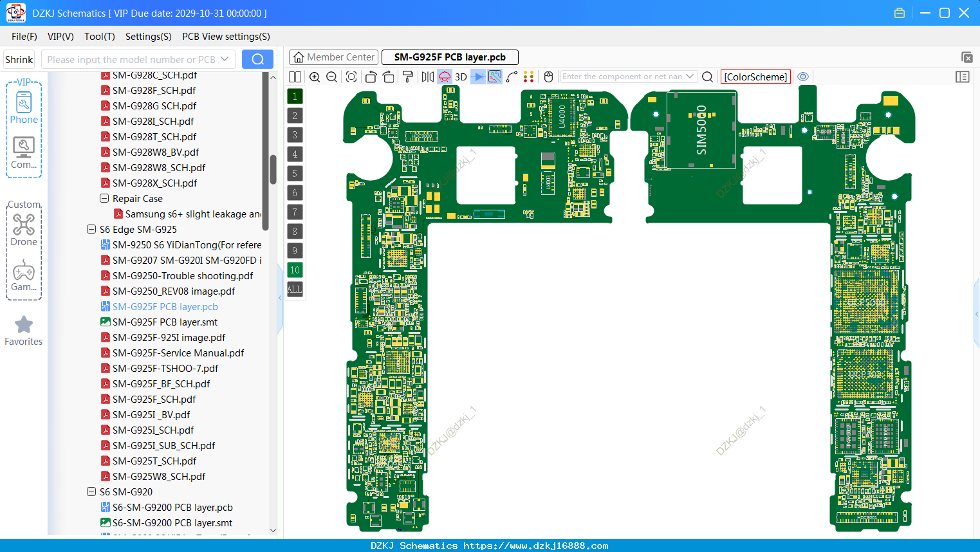Open Favorites star in sidebar
Viewport: 980px width, 552px height.
(24, 331)
